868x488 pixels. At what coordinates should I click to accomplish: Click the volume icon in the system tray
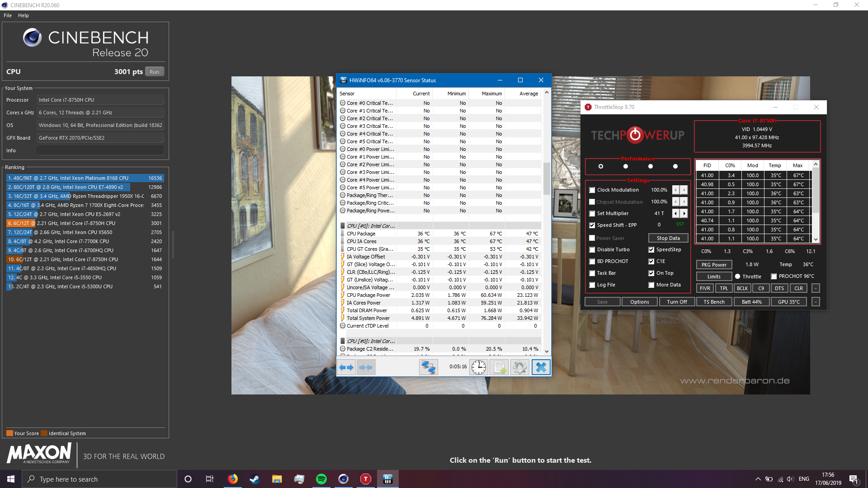pos(790,479)
